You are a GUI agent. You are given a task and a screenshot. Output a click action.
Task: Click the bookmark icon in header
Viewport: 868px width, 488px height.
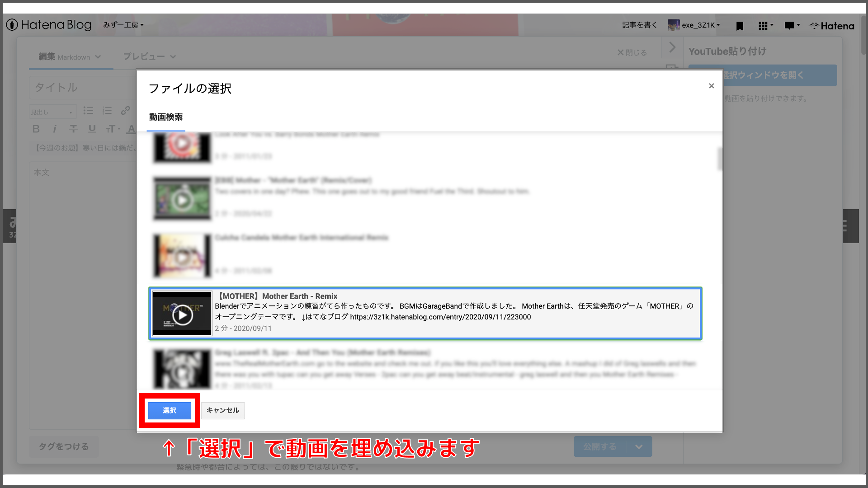pos(740,26)
